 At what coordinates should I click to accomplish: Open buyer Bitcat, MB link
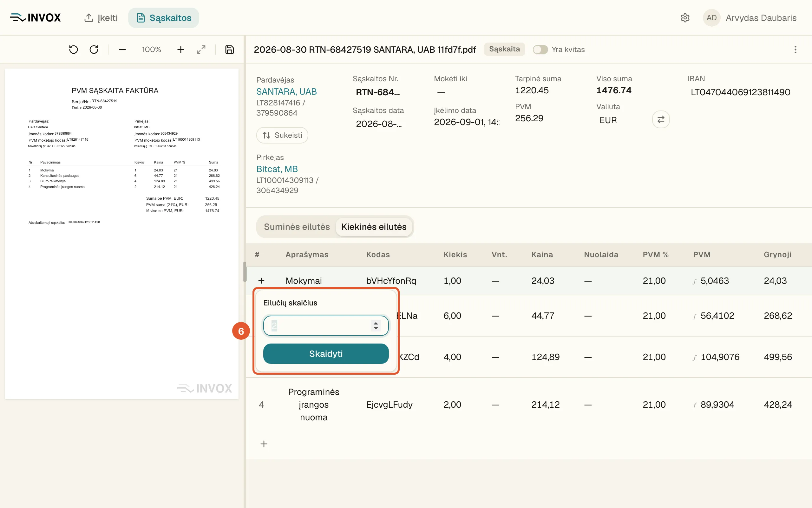pyautogui.click(x=277, y=169)
